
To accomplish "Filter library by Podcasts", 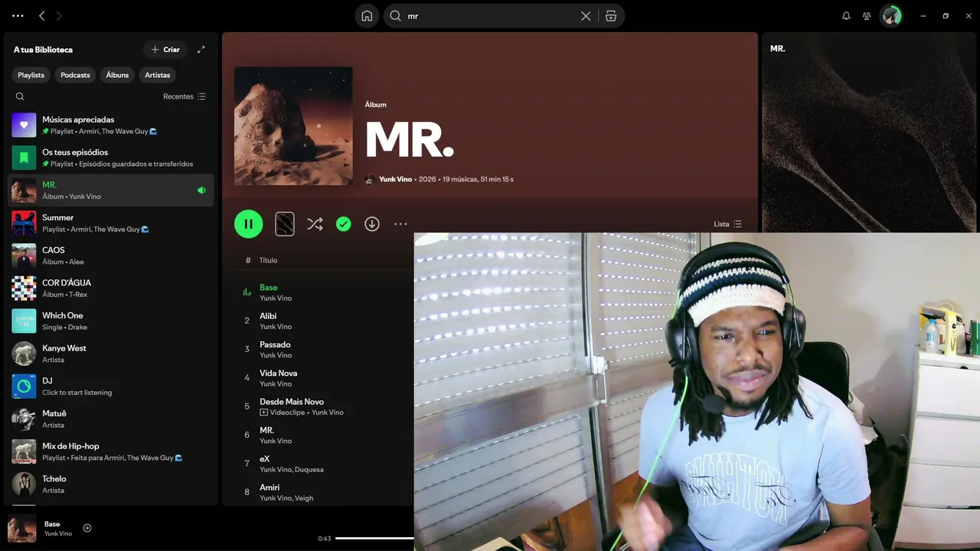I will point(75,75).
